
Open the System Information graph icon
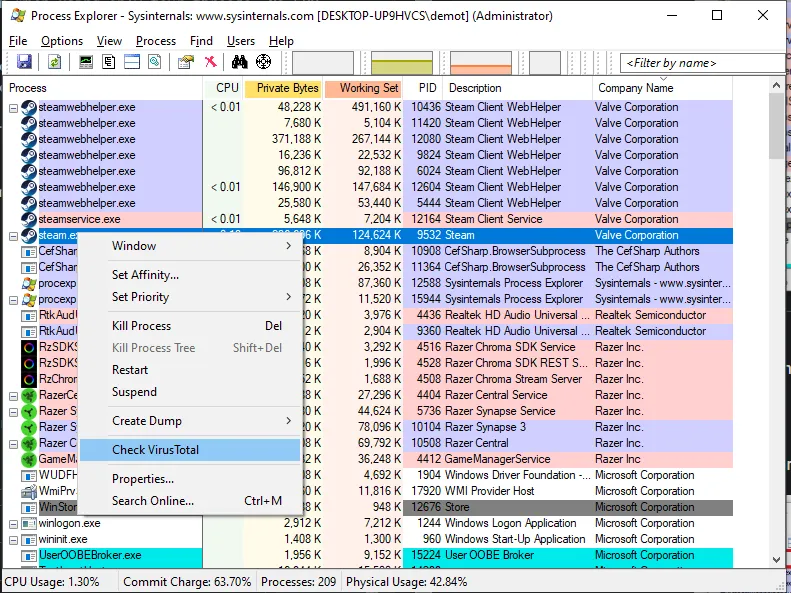pyautogui.click(x=86, y=62)
